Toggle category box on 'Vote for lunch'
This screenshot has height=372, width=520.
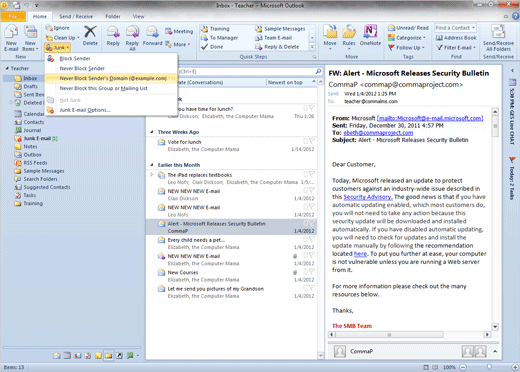305,141
